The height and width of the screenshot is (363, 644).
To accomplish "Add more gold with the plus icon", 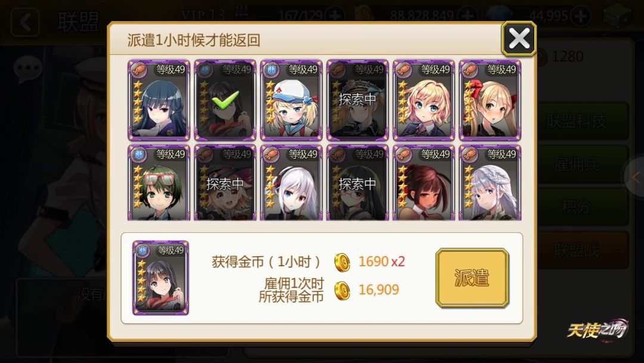I will 468,16.
